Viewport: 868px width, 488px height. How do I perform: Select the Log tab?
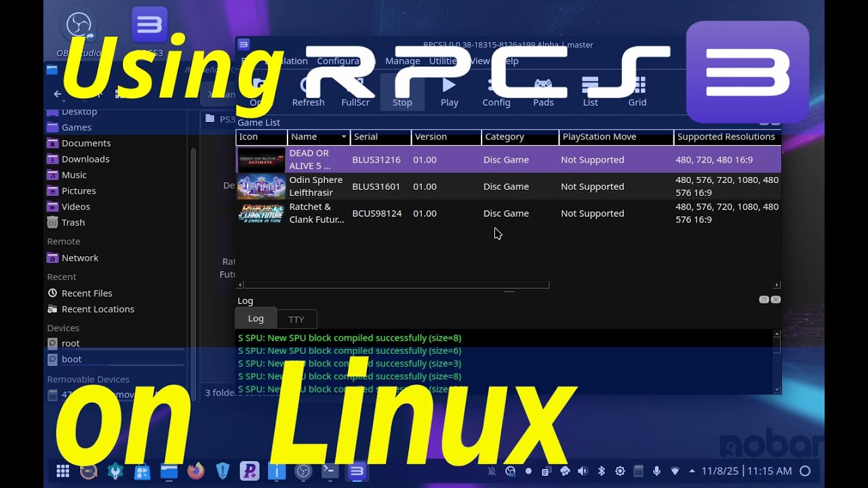(x=256, y=319)
